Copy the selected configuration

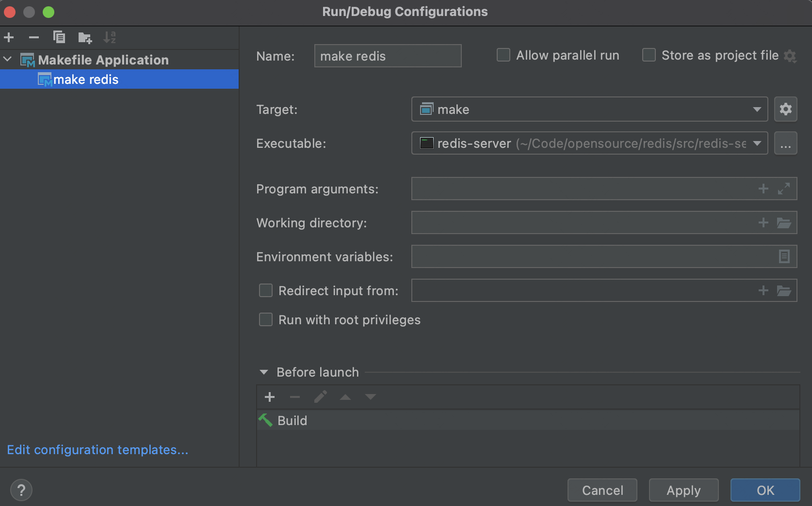point(59,37)
